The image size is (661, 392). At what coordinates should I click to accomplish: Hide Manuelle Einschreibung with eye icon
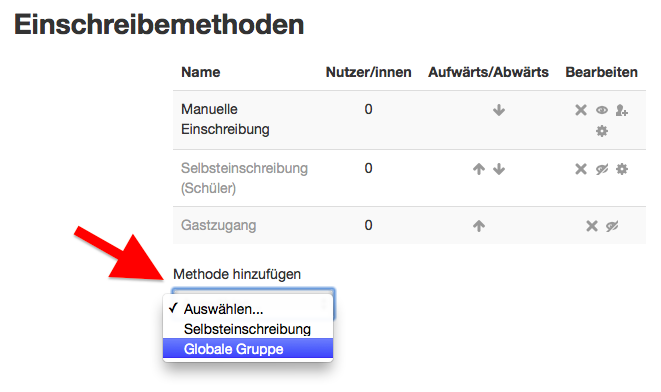coord(602,110)
